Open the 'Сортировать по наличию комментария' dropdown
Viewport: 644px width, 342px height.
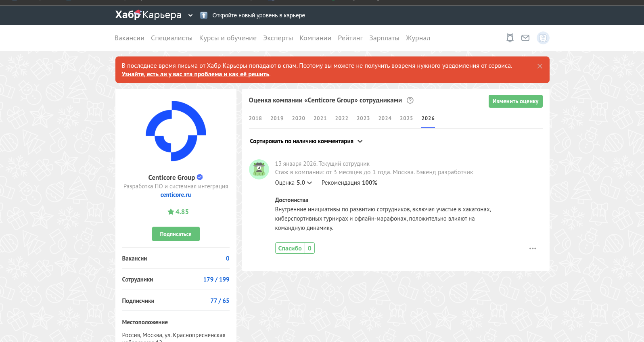click(306, 141)
